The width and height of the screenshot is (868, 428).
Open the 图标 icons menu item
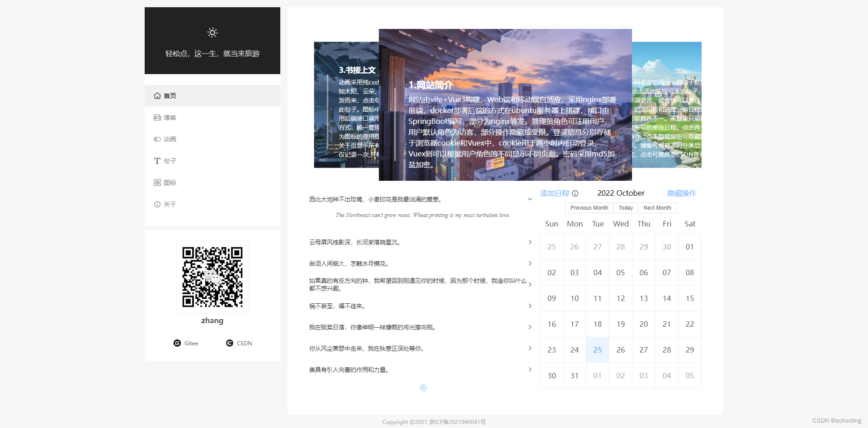212,183
